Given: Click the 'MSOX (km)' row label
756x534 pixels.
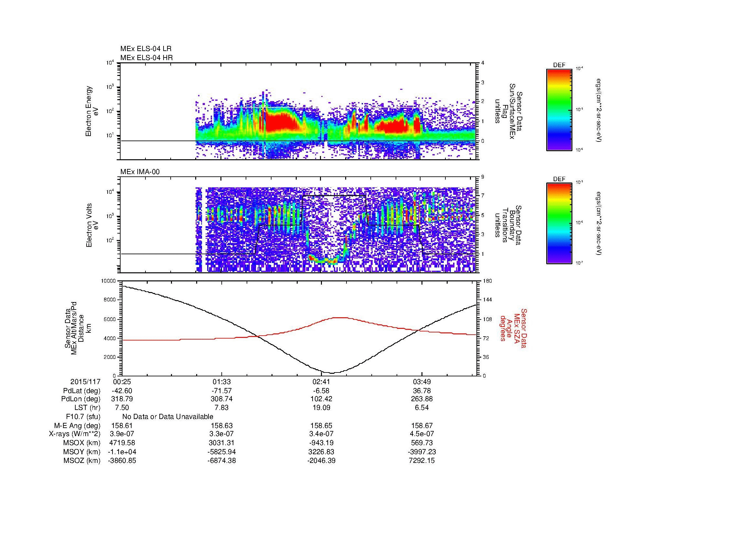Looking at the screenshot, I should (x=82, y=443).
